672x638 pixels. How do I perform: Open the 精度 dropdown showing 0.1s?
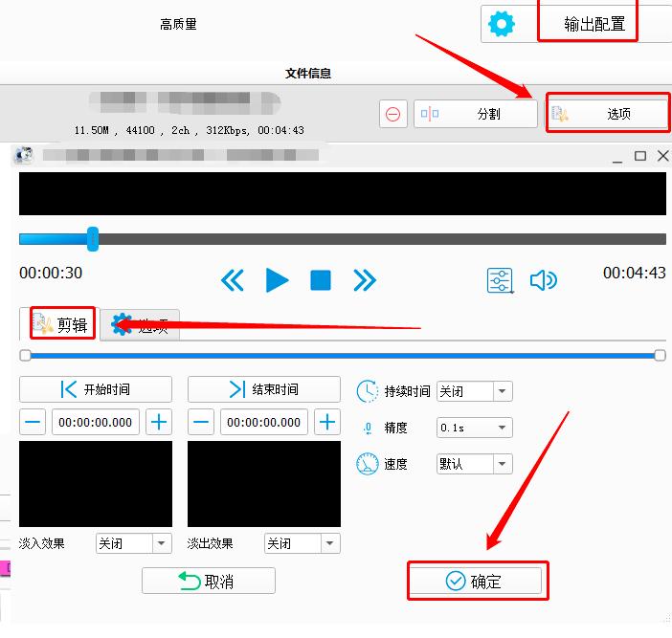coord(475,428)
